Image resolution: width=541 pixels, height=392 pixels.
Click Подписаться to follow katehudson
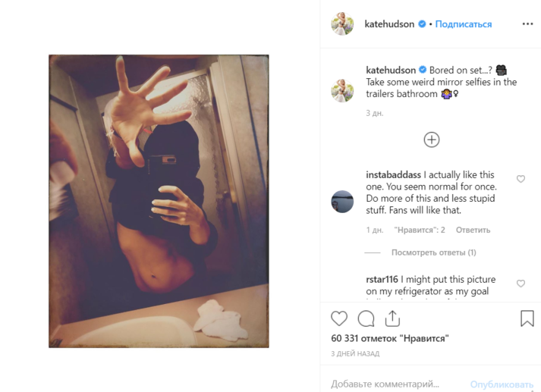(x=464, y=24)
